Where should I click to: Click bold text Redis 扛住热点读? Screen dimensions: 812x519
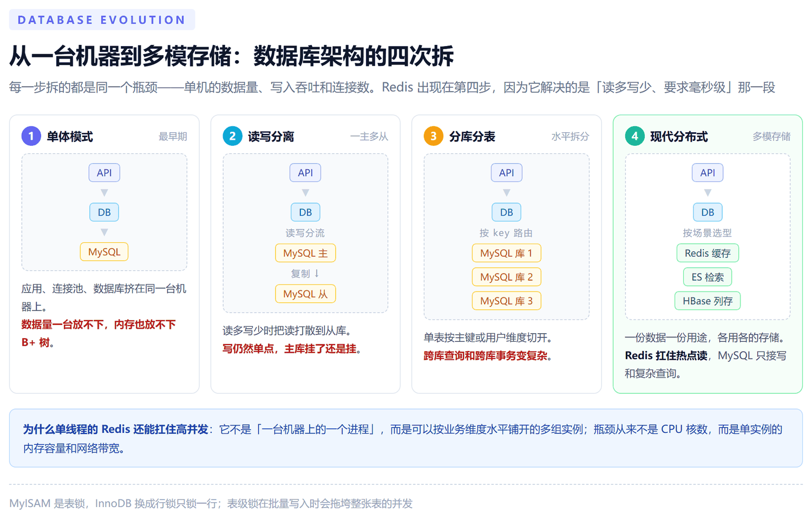coord(666,355)
